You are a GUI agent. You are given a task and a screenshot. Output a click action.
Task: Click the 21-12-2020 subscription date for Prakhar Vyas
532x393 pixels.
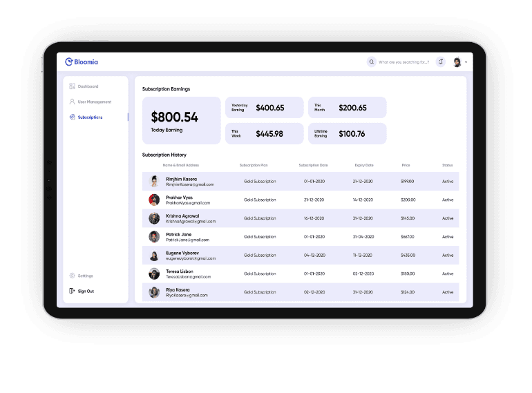314,200
